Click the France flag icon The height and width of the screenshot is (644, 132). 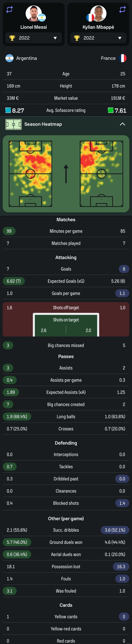tap(122, 58)
